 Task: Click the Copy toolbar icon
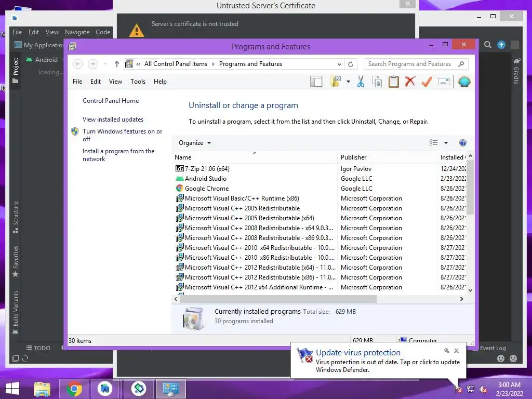click(377, 82)
